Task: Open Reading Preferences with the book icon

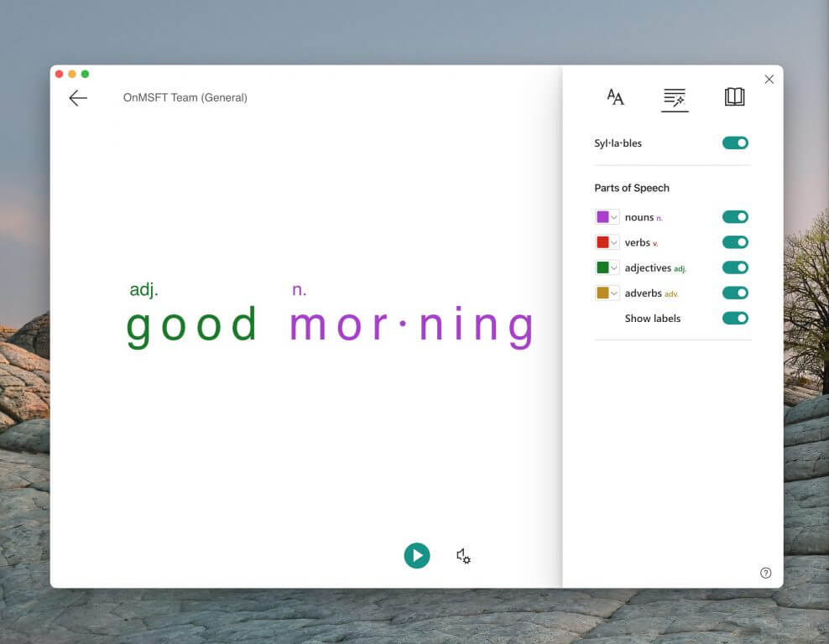Action: click(x=734, y=96)
